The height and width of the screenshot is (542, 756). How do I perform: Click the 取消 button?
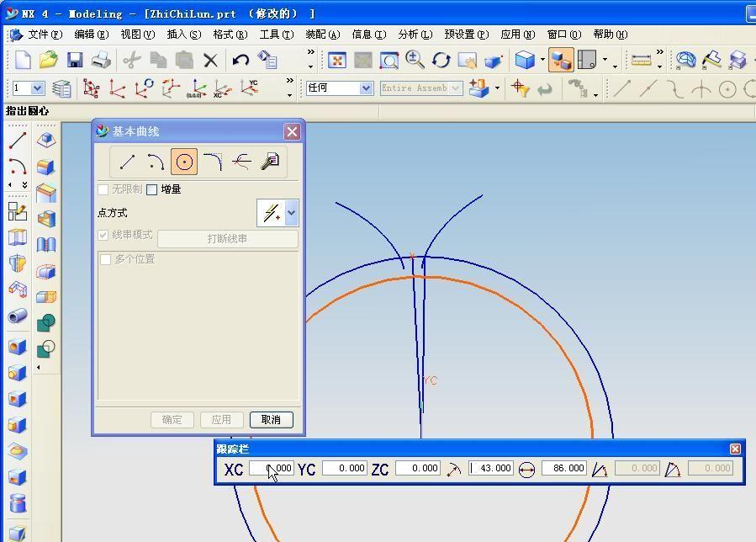(x=271, y=419)
